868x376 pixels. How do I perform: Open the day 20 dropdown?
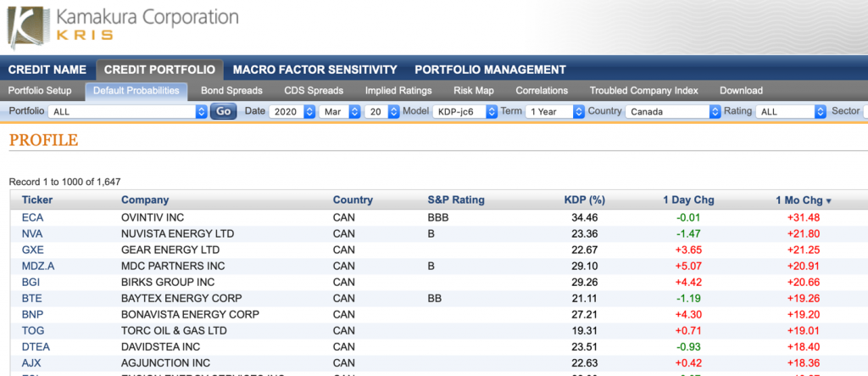click(x=381, y=111)
